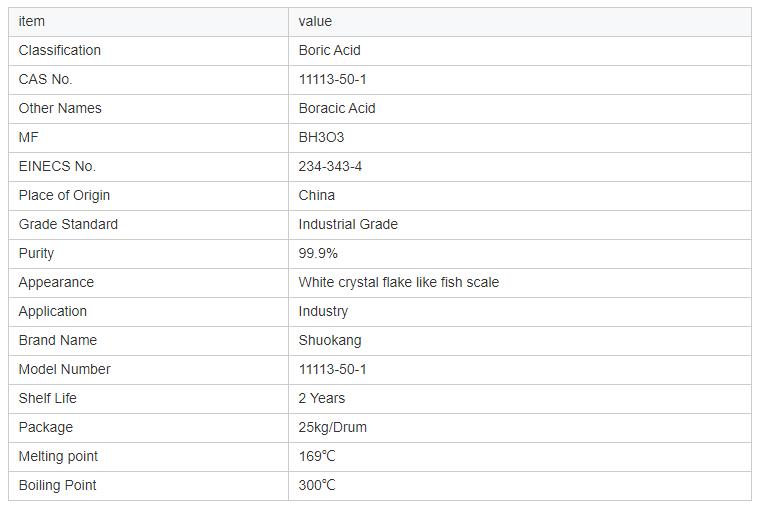Click the boiling point value 300℃
This screenshot has height=506, width=761.
(317, 485)
